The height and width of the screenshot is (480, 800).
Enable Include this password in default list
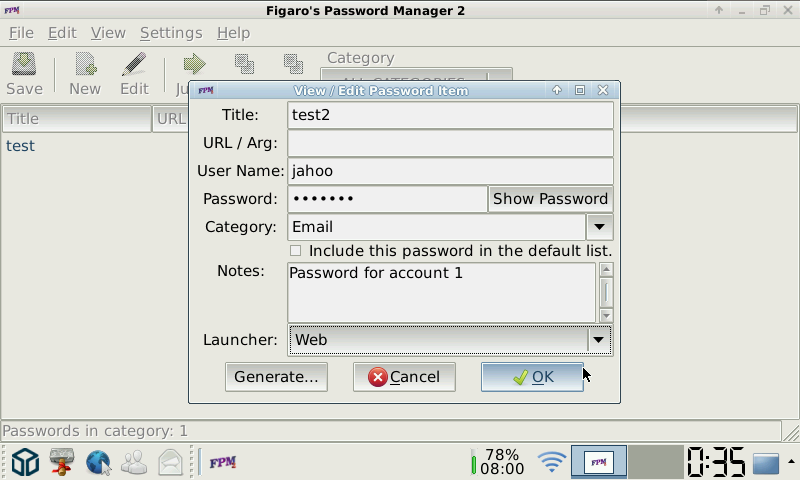(x=295, y=251)
